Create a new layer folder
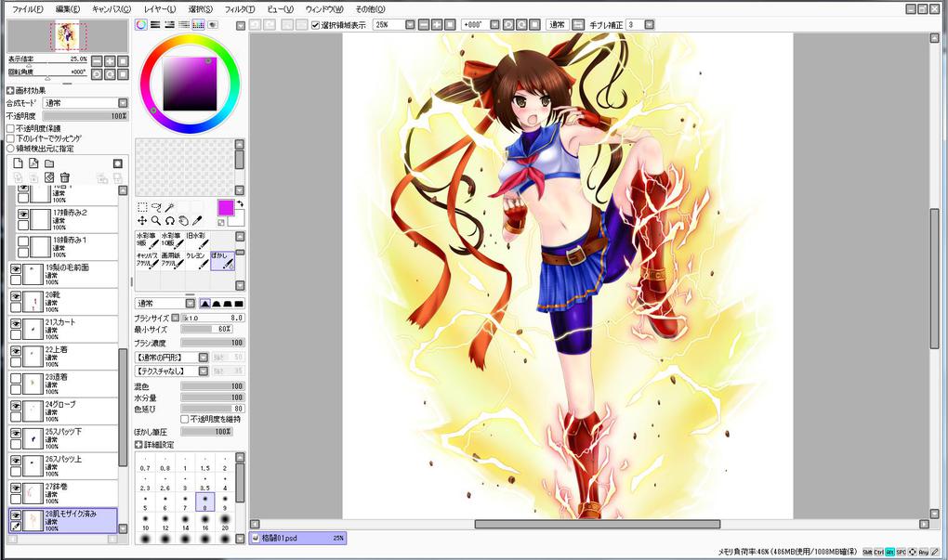 tap(49, 163)
